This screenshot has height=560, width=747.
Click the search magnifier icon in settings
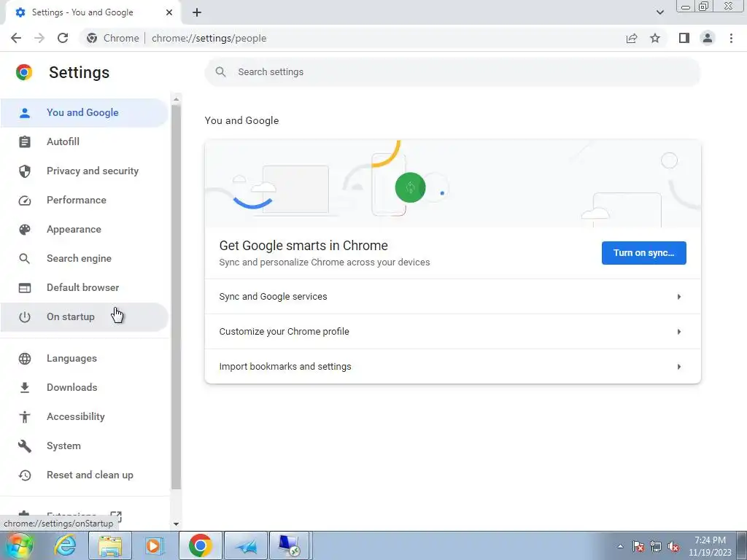(220, 72)
